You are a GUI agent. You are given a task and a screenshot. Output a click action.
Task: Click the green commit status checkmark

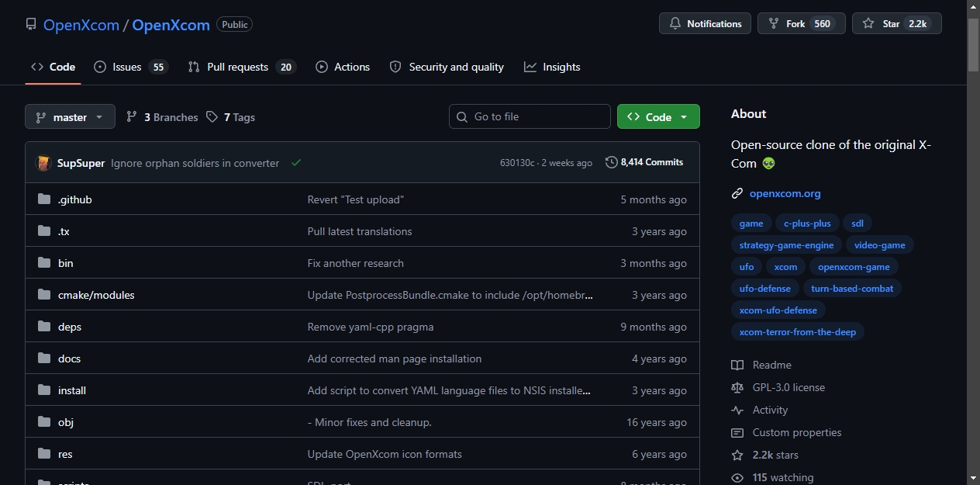296,163
